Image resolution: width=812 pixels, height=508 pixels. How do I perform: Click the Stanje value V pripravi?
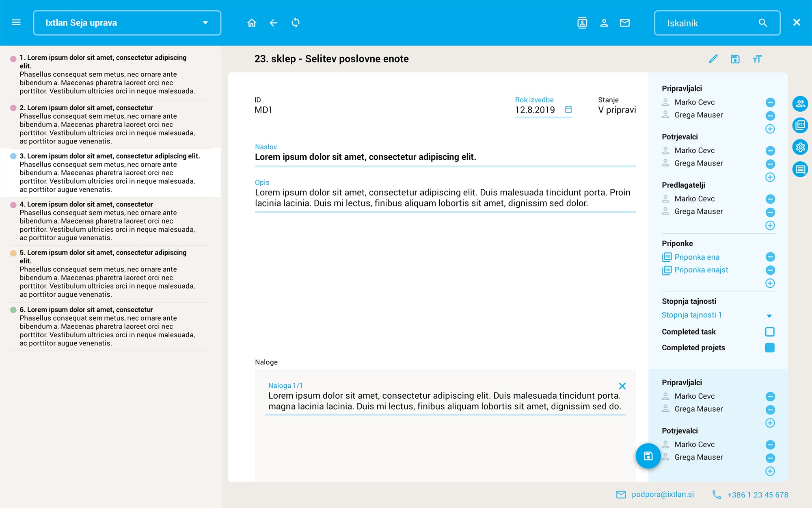click(x=617, y=110)
